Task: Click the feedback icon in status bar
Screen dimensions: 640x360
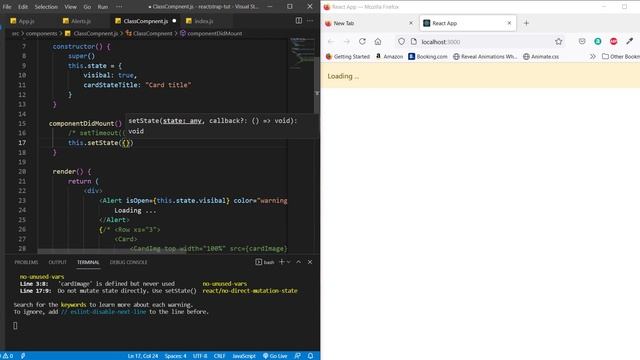Action: [298, 356]
